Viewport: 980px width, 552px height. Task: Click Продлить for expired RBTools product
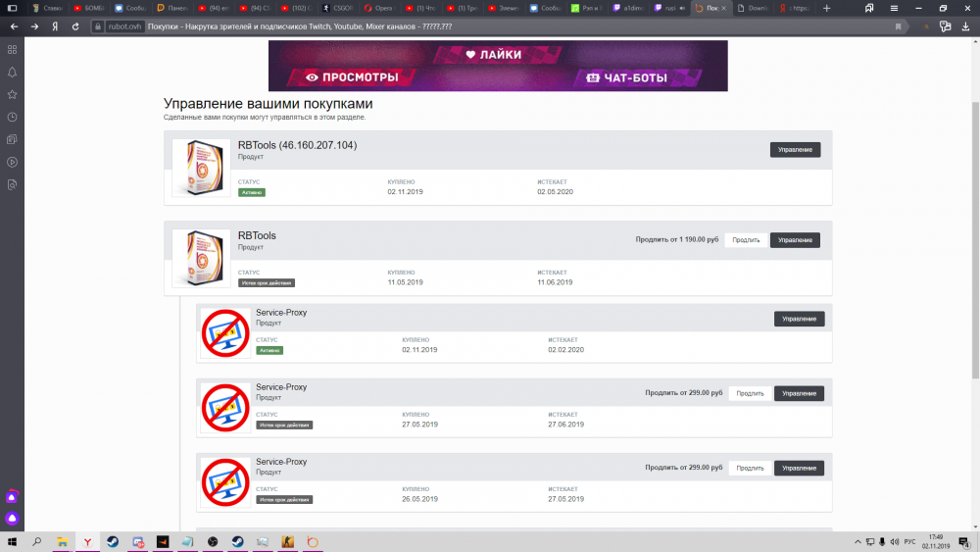tap(746, 240)
